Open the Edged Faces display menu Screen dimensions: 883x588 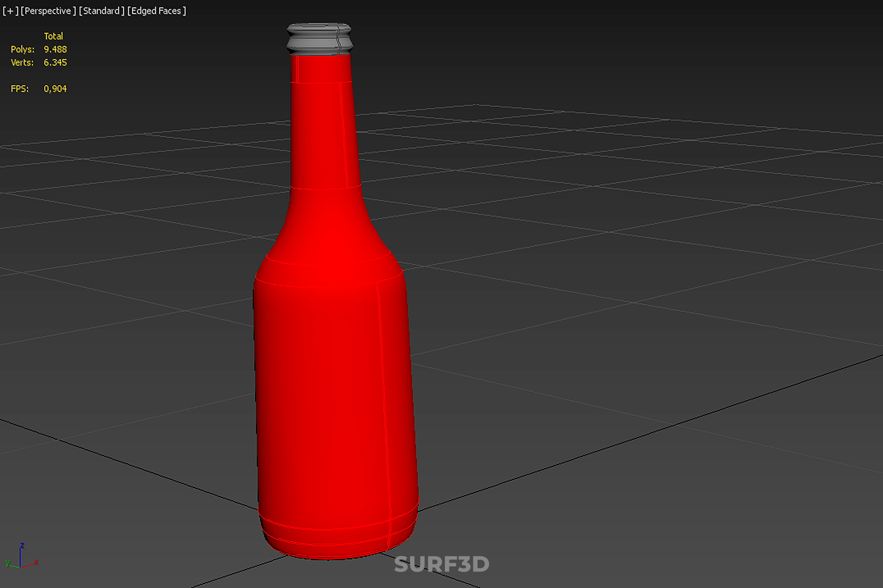pos(156,11)
